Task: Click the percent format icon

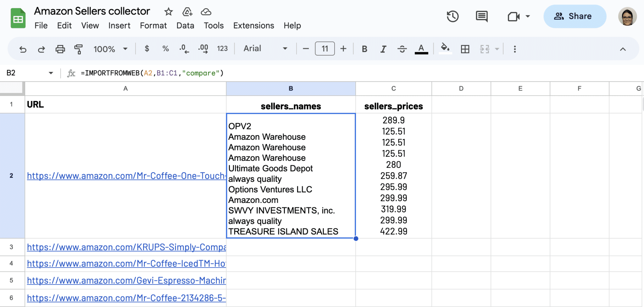Action: 165,49
